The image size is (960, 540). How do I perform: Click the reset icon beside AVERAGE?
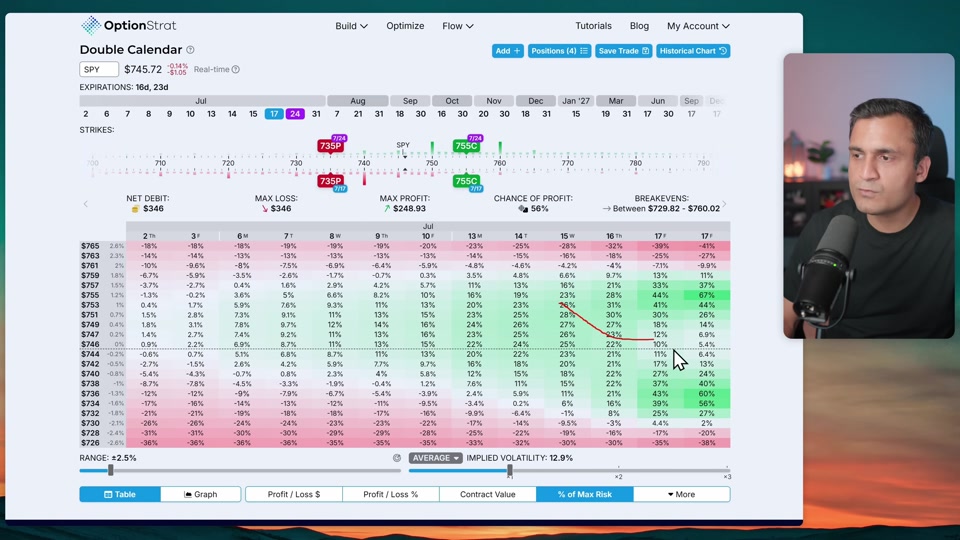(397, 458)
